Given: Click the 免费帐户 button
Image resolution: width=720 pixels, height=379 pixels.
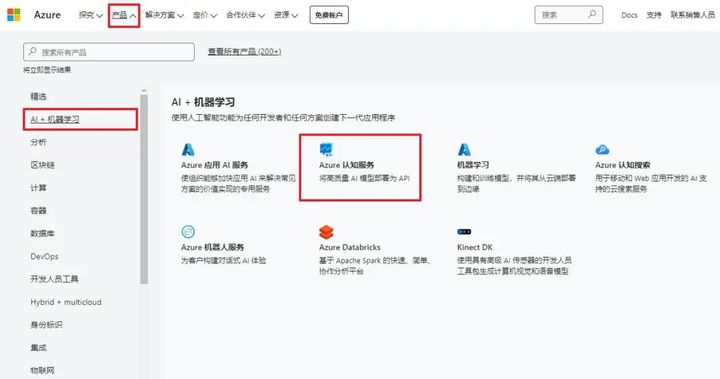Looking at the screenshot, I should pyautogui.click(x=329, y=15).
